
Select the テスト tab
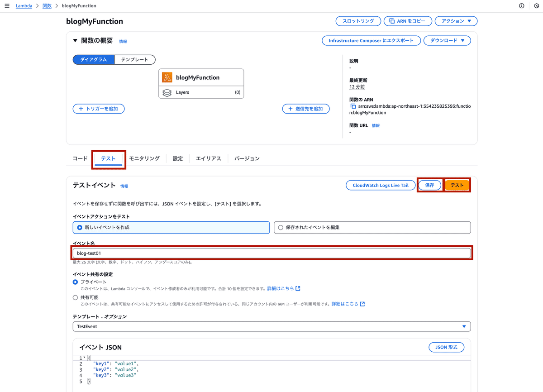[x=109, y=159]
